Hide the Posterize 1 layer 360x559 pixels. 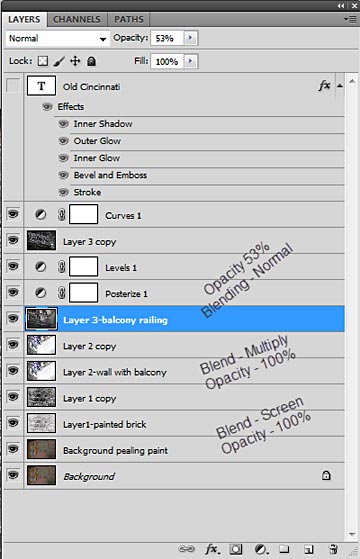[x=13, y=292]
